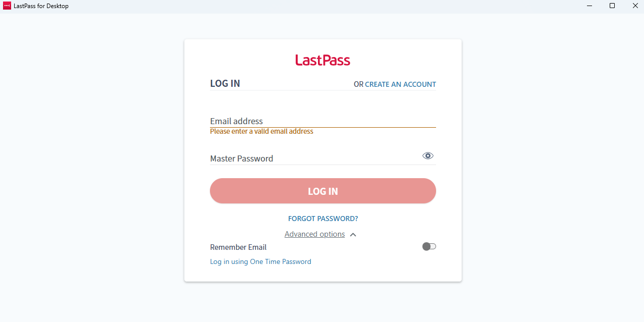Click the minimize button in title bar
Image resolution: width=644 pixels, height=322 pixels.
(x=589, y=6)
